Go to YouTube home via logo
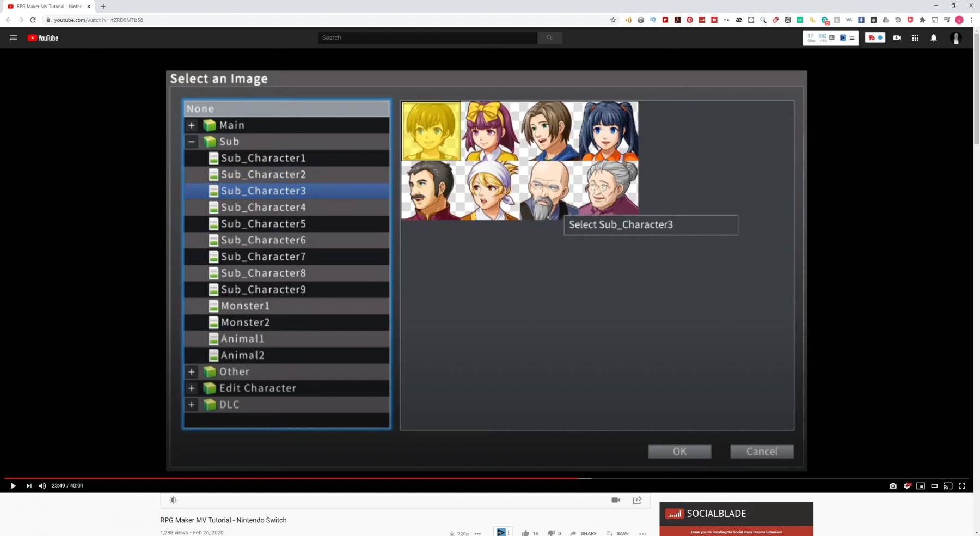The image size is (980, 536). (43, 38)
